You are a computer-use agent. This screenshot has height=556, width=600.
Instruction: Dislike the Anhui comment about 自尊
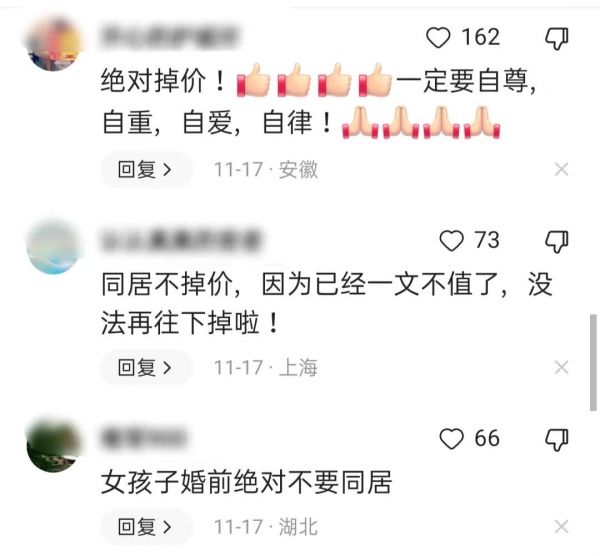click(x=557, y=39)
